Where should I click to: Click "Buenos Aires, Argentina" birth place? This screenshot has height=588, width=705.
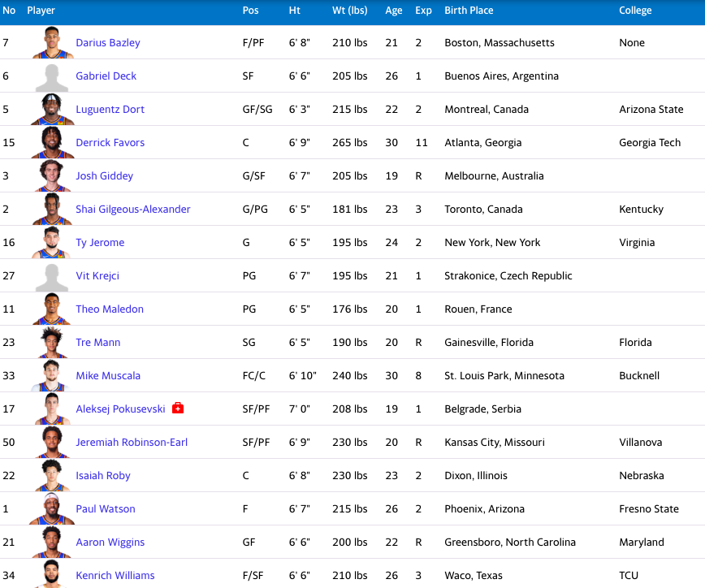coord(501,76)
